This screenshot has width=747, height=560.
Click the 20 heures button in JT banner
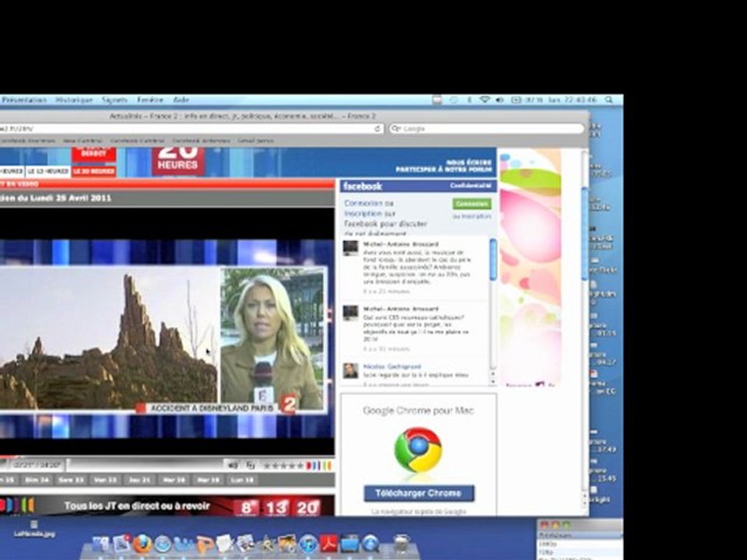click(x=307, y=508)
